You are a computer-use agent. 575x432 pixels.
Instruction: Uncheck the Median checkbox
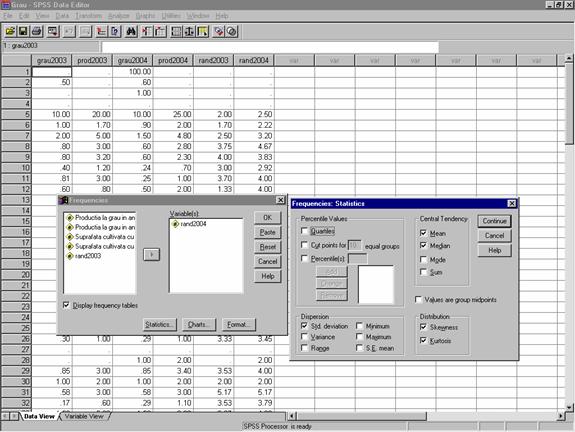pos(424,245)
